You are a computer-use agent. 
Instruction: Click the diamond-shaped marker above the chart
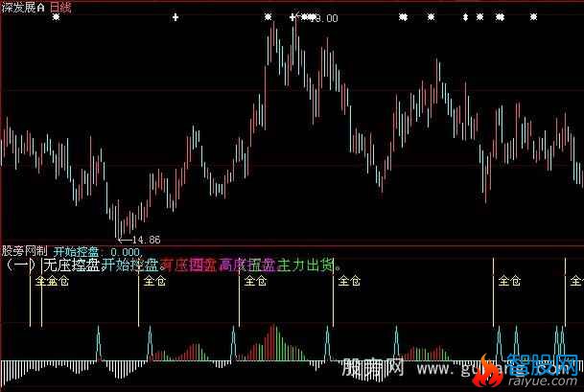point(466,17)
